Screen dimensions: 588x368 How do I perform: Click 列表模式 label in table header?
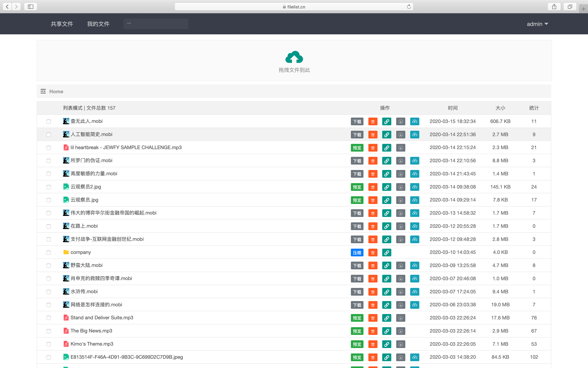point(73,108)
